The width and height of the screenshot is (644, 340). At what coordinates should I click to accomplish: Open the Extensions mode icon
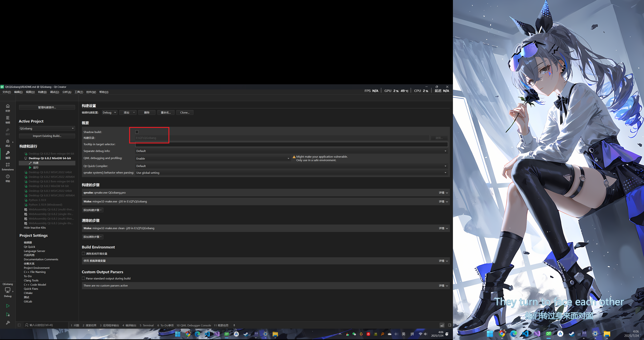[x=8, y=166]
